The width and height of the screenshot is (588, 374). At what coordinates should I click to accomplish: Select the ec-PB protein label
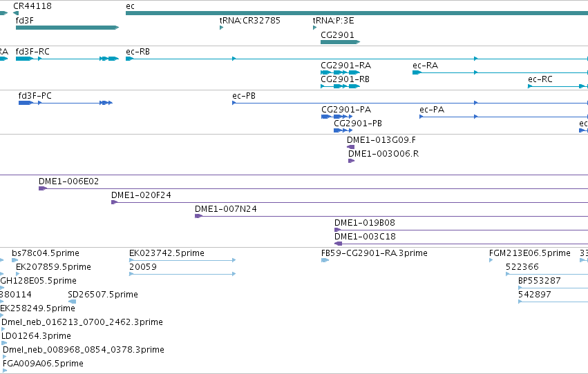coord(244,96)
